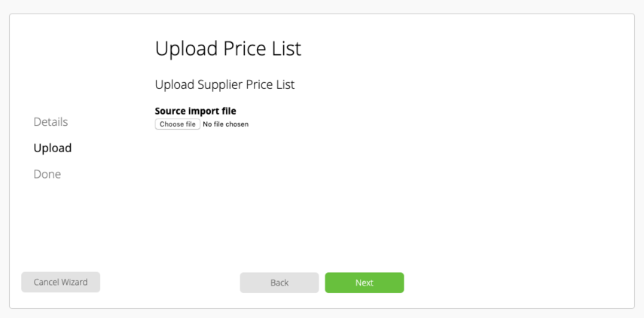Click the Upload Supplier Price List subtitle
This screenshot has height=318, width=644.
pos(224,84)
